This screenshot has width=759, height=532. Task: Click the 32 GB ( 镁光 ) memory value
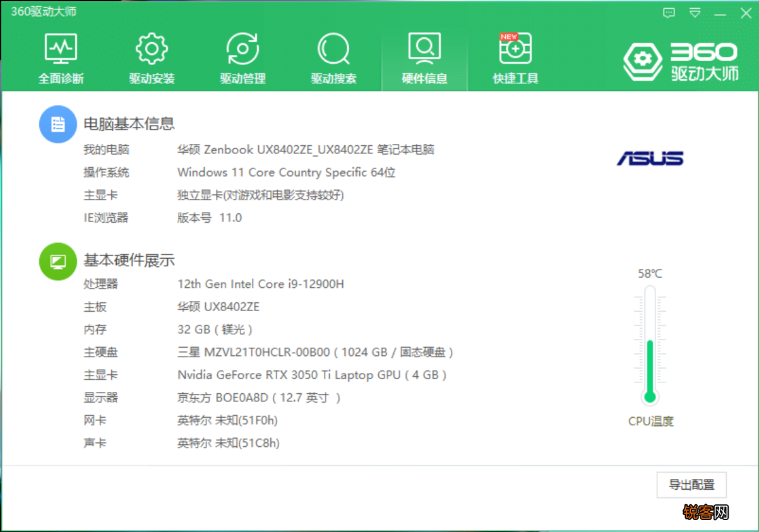point(215,329)
